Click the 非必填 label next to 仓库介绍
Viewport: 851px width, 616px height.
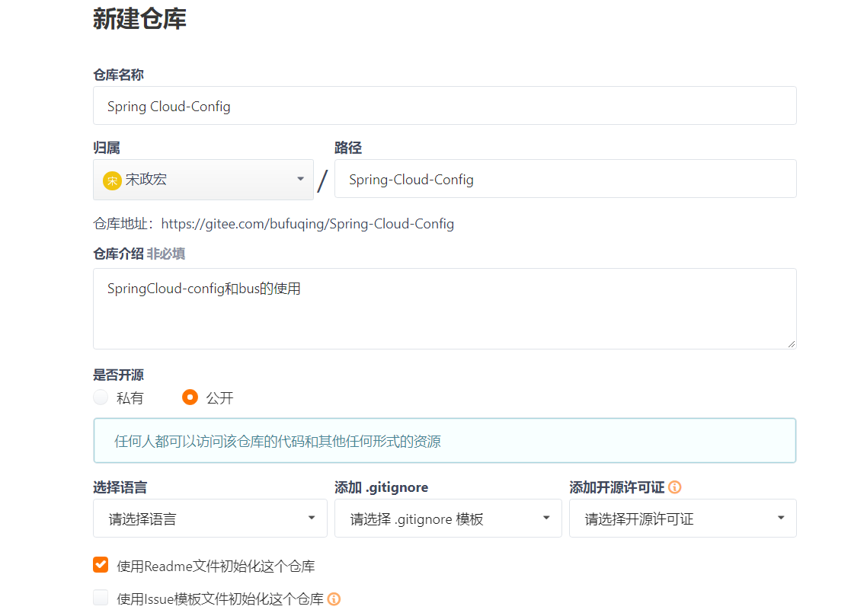point(165,254)
